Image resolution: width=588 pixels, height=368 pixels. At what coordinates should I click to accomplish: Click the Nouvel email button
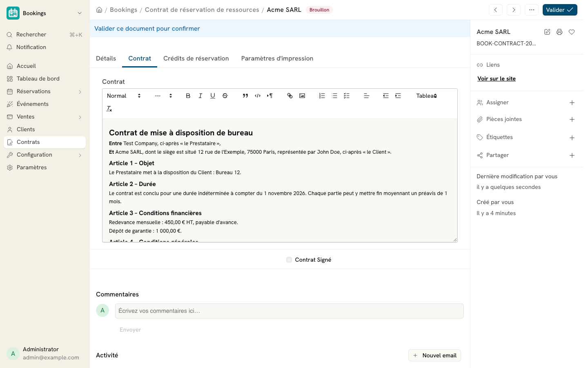click(x=434, y=355)
